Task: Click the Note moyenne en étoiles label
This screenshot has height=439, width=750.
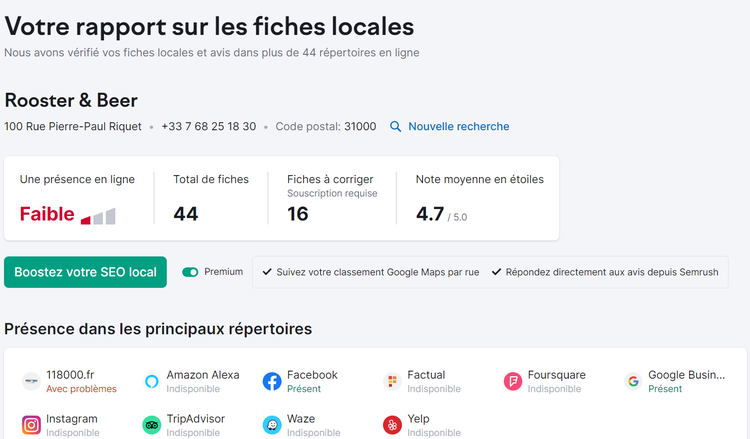Action: (480, 179)
